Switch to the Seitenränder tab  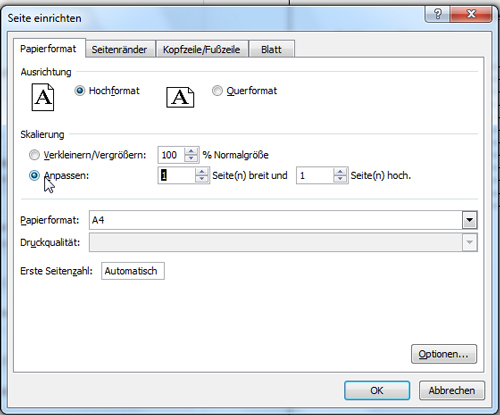119,50
